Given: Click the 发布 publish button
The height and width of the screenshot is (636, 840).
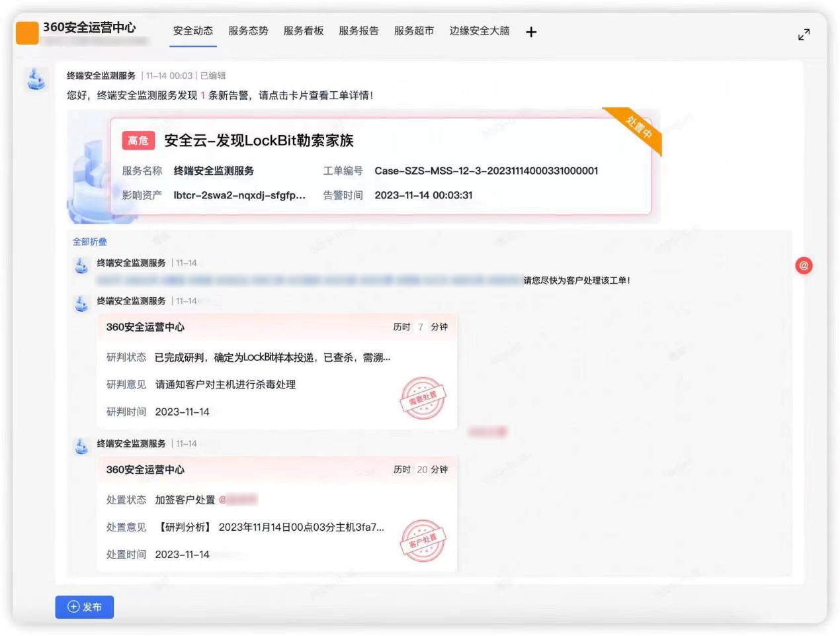Looking at the screenshot, I should pos(85,607).
